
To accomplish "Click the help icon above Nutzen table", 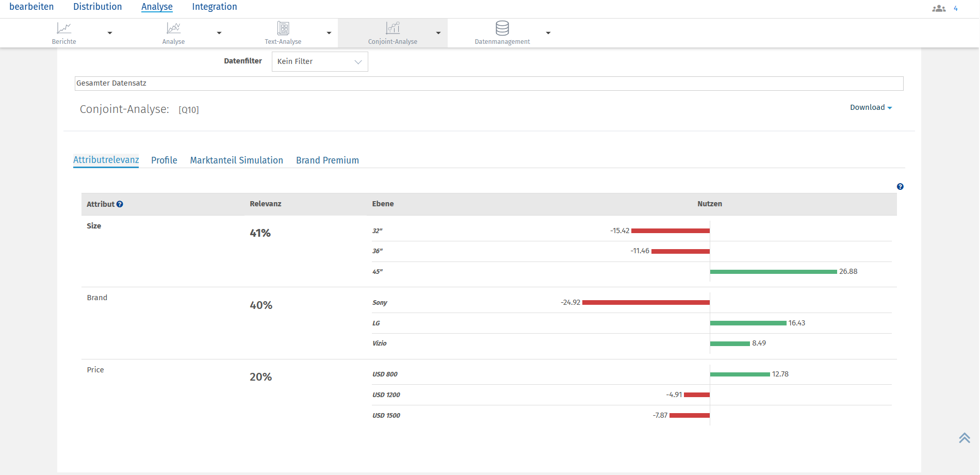I will pyautogui.click(x=900, y=187).
